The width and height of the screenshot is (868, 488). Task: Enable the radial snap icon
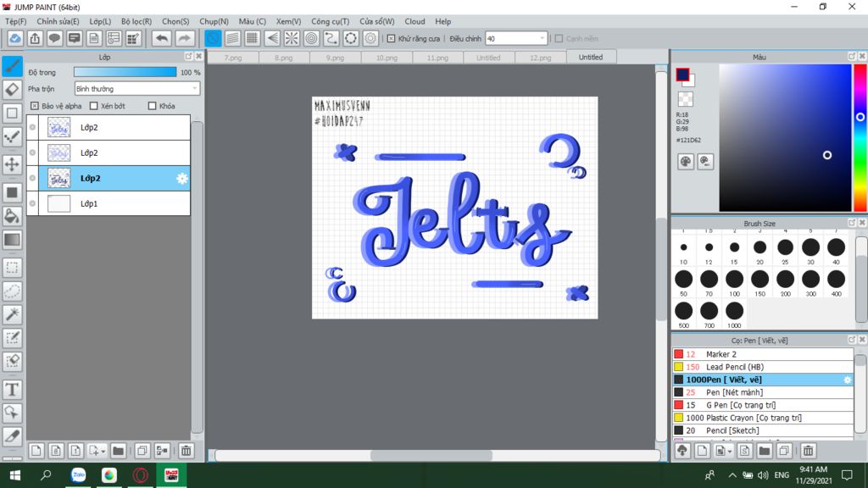coord(292,38)
